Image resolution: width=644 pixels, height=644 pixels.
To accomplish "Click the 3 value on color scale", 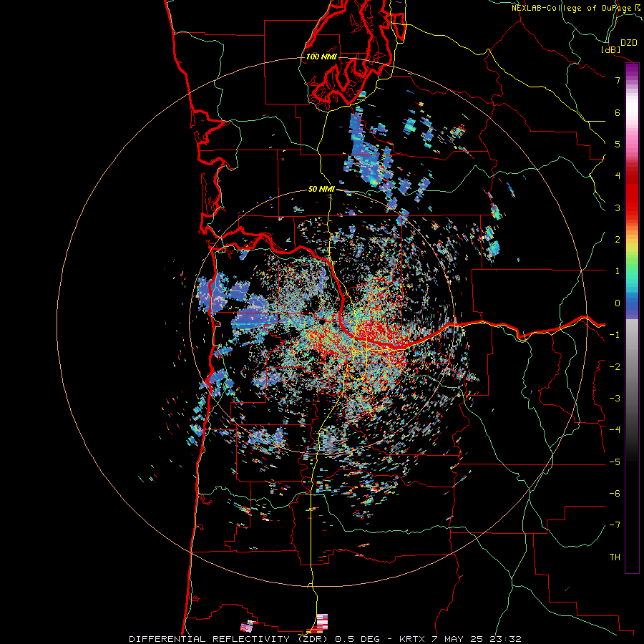I will pyautogui.click(x=618, y=208).
